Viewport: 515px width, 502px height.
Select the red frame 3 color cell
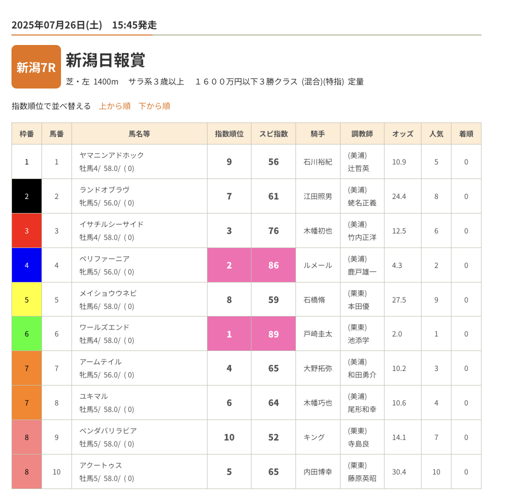point(27,231)
